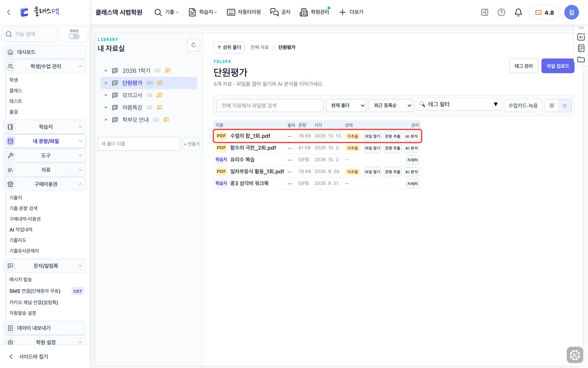
Task: Click 사이드바 접기 at the bottom
Action: 29,357
